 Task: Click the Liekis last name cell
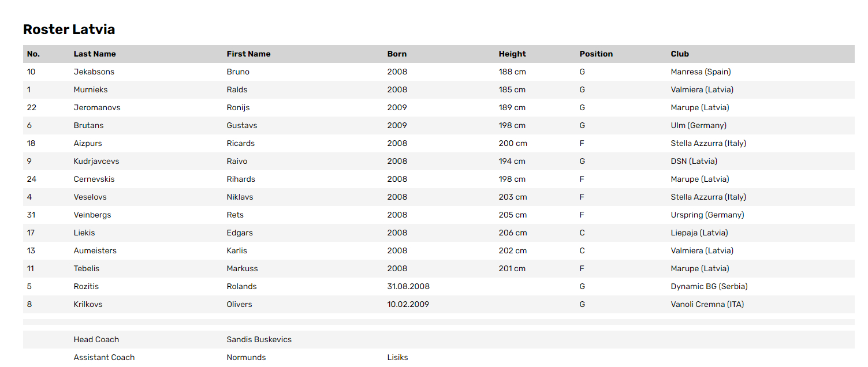coord(84,233)
